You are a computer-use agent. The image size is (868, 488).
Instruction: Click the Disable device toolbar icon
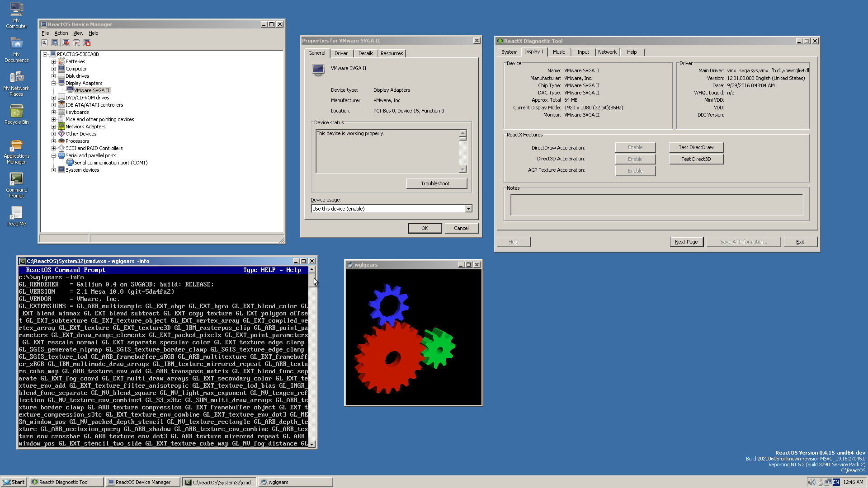pyautogui.click(x=87, y=42)
